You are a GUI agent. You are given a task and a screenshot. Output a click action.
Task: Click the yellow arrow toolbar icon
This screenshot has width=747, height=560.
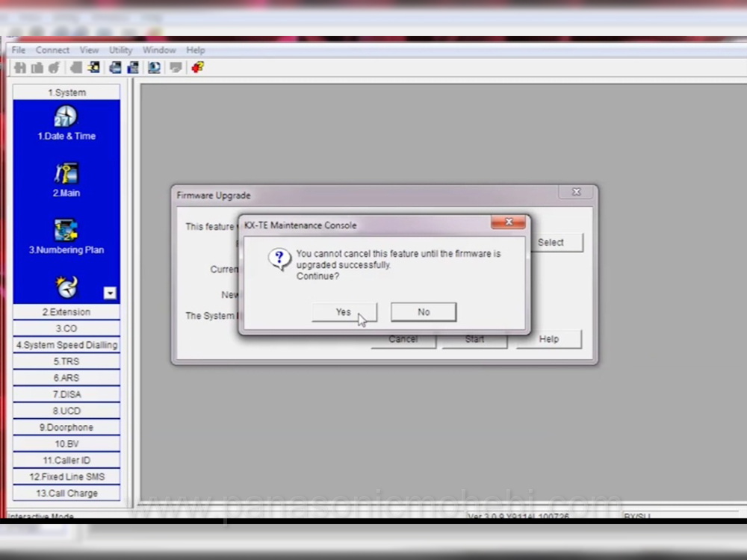[x=93, y=68]
